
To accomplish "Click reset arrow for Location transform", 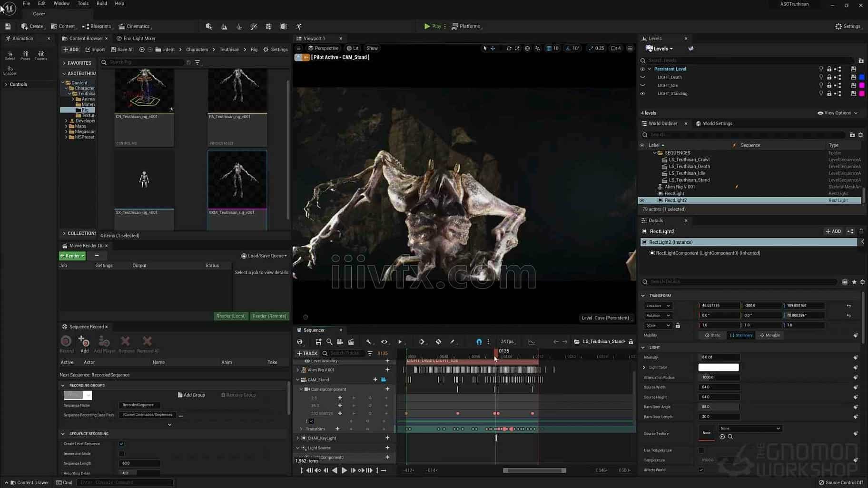I will (848, 306).
